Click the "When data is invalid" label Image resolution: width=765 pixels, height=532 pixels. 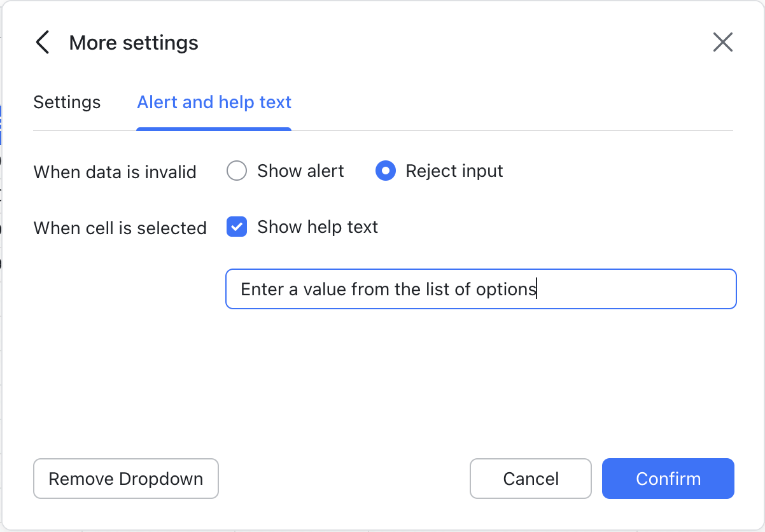tap(115, 172)
